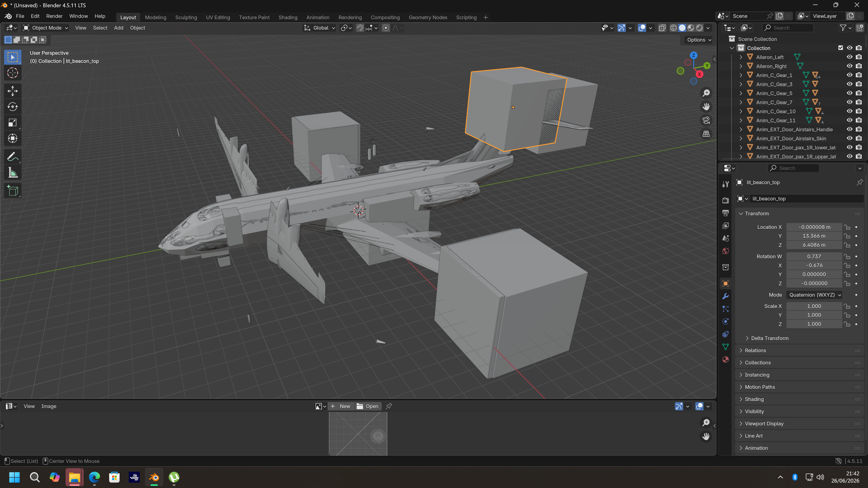868x488 pixels.
Task: Select the Move tool
Action: [13, 91]
